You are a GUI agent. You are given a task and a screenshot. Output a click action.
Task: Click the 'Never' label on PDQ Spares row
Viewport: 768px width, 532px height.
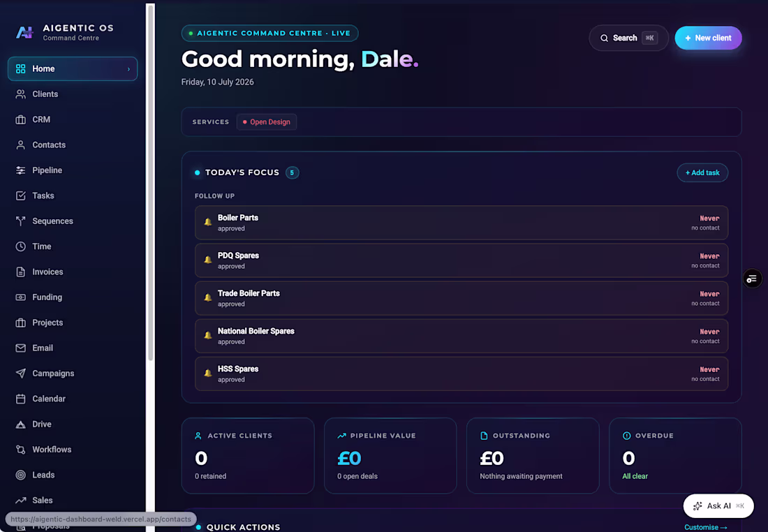(x=709, y=256)
